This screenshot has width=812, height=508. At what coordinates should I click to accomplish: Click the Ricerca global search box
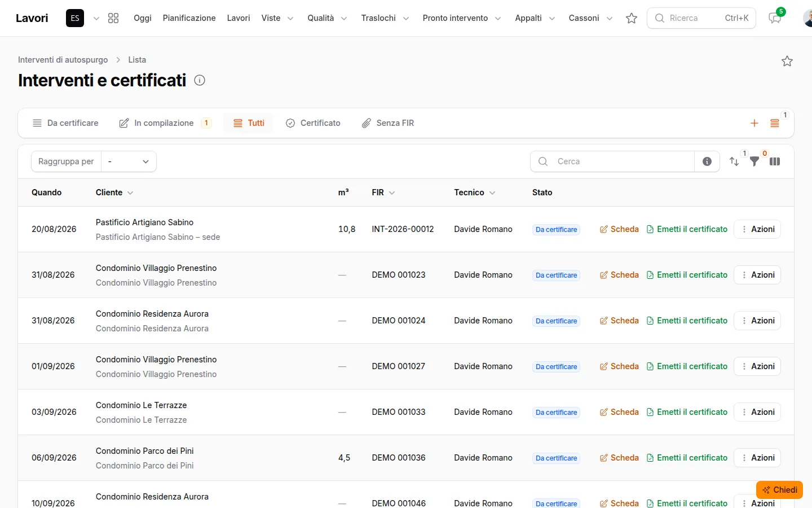tap(701, 18)
